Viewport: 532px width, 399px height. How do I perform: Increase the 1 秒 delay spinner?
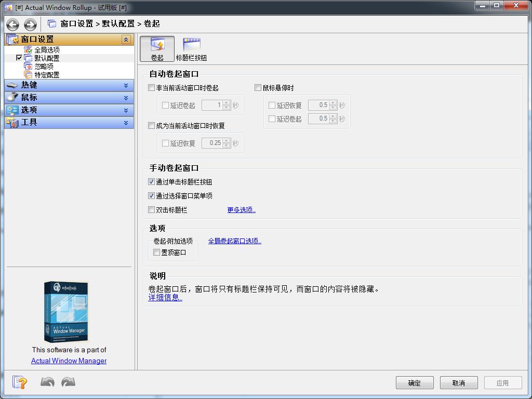click(x=227, y=103)
